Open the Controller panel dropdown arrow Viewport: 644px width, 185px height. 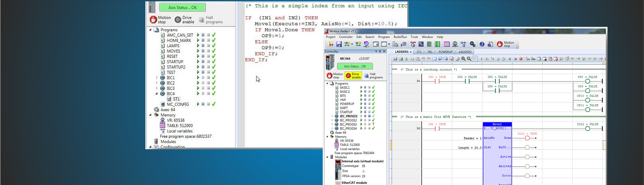[x=376, y=51]
